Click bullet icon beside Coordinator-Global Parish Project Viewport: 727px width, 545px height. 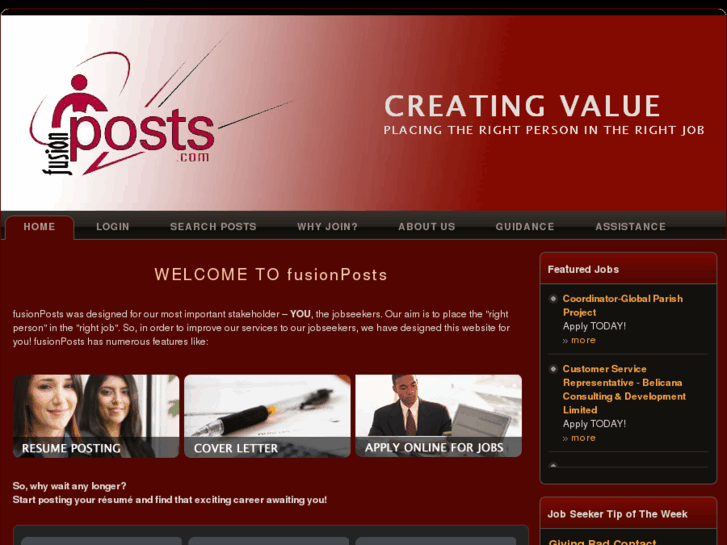(553, 298)
